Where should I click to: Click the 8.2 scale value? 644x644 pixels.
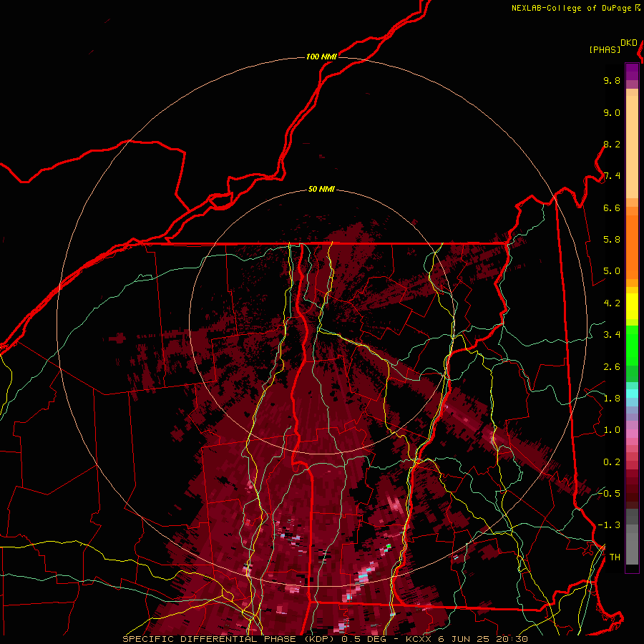click(612, 144)
